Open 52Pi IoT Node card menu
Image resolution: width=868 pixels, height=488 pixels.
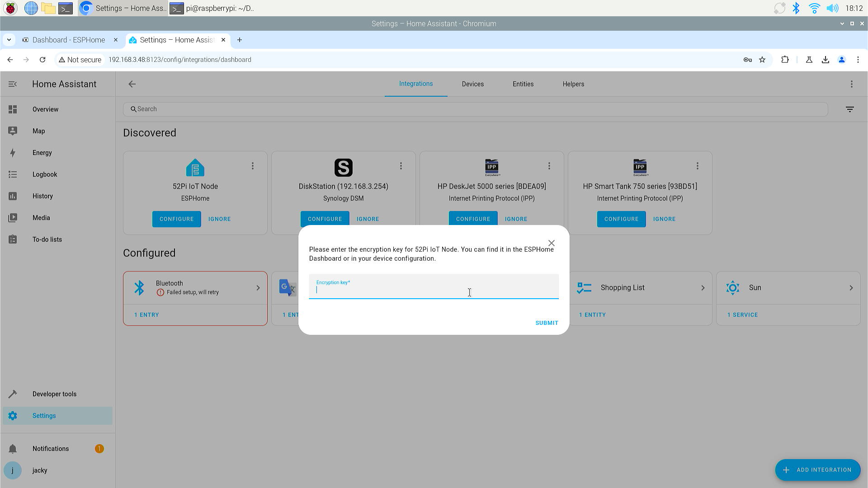tap(253, 166)
